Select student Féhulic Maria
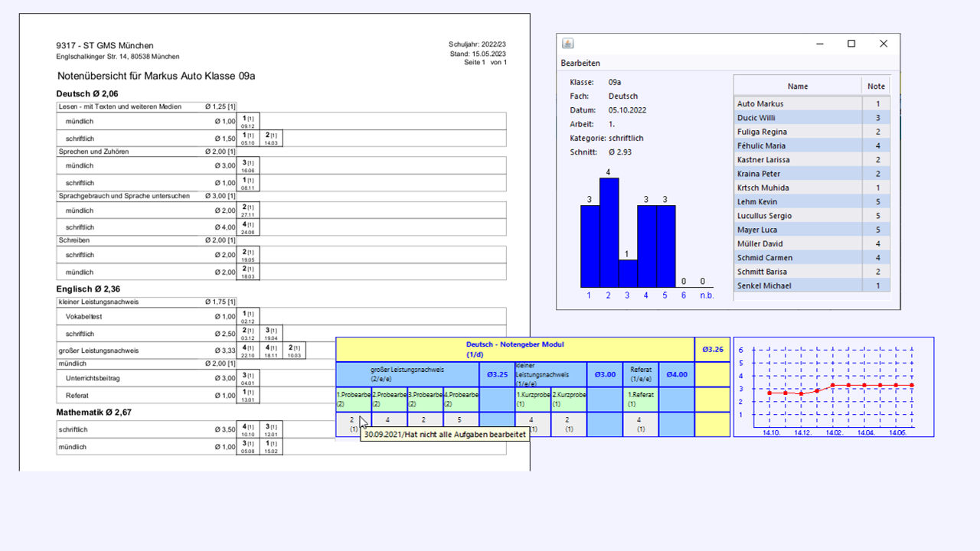Viewport: 980px width, 551px height. point(812,145)
